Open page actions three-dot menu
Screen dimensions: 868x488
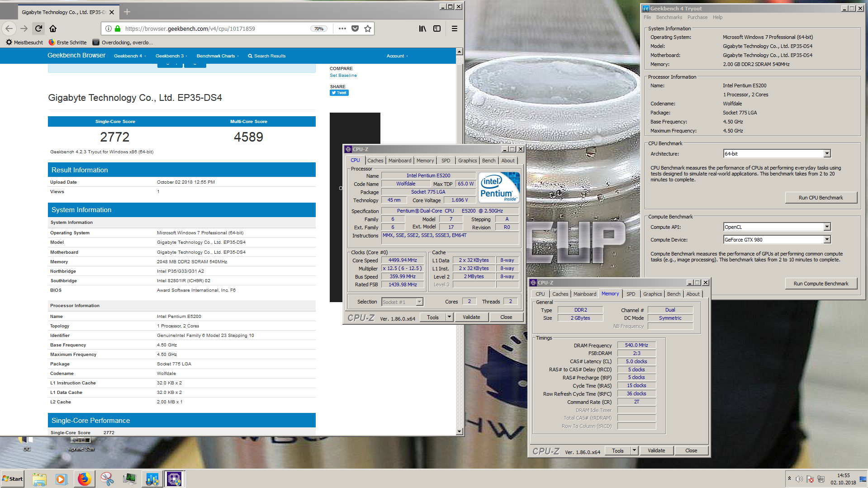(342, 28)
